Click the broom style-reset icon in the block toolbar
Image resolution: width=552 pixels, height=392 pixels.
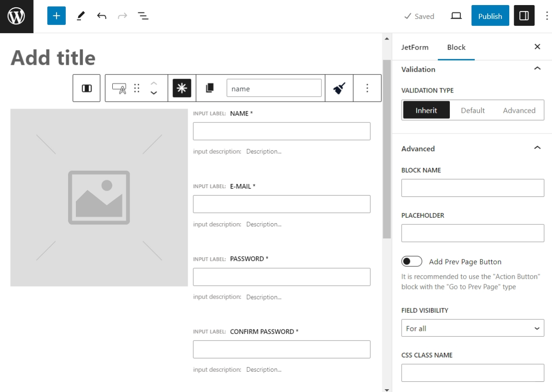[339, 87]
